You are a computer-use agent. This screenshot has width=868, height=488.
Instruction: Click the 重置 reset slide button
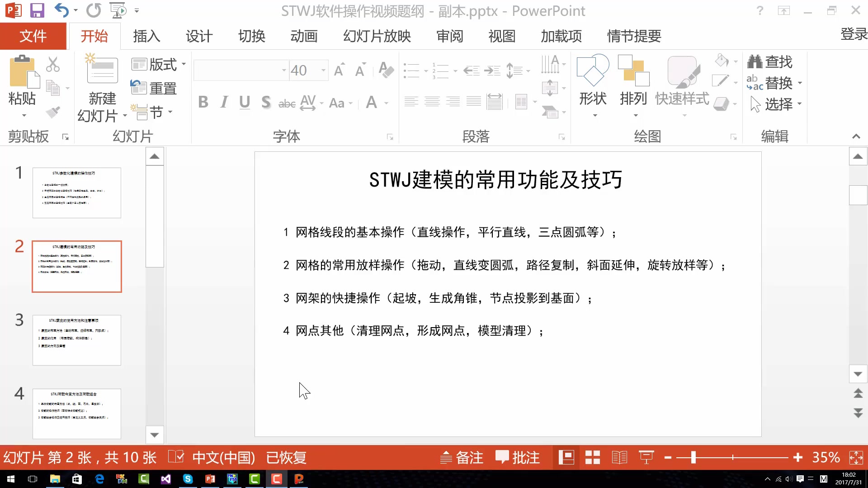click(154, 88)
